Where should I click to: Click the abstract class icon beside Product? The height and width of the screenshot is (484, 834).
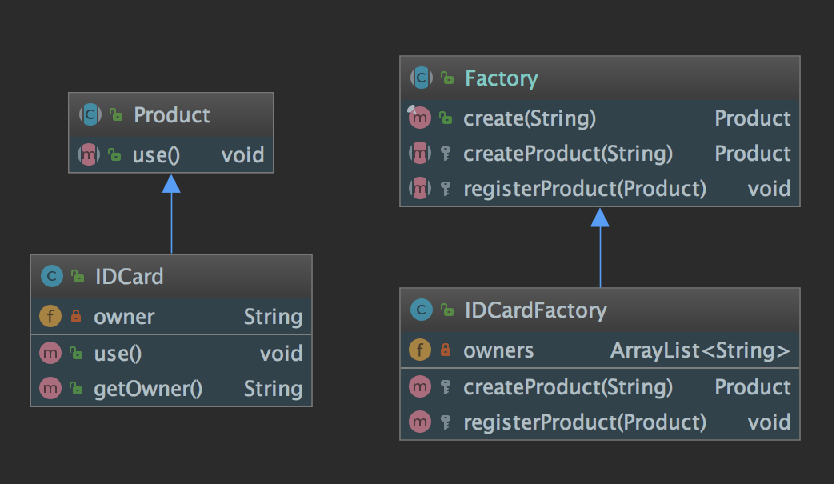(x=90, y=115)
